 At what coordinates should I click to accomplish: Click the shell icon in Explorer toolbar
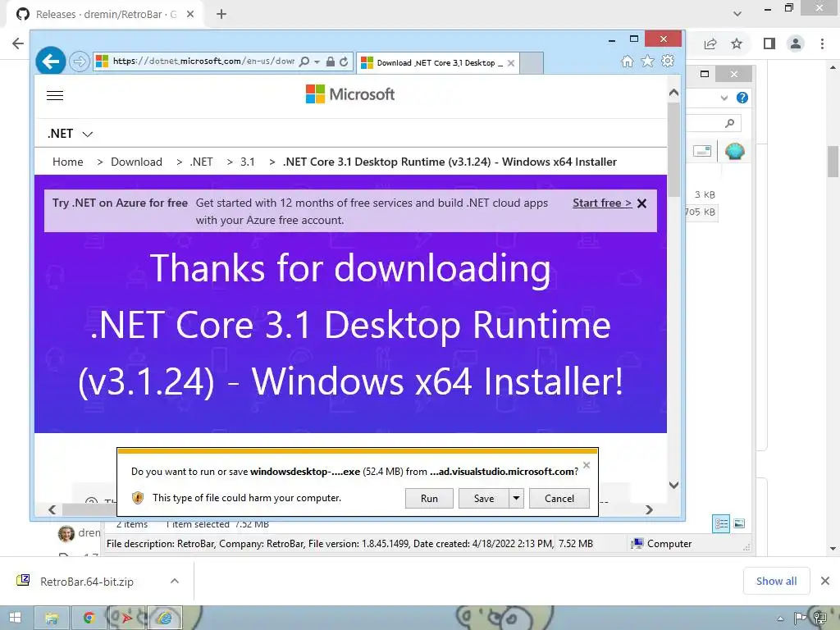[x=734, y=151]
